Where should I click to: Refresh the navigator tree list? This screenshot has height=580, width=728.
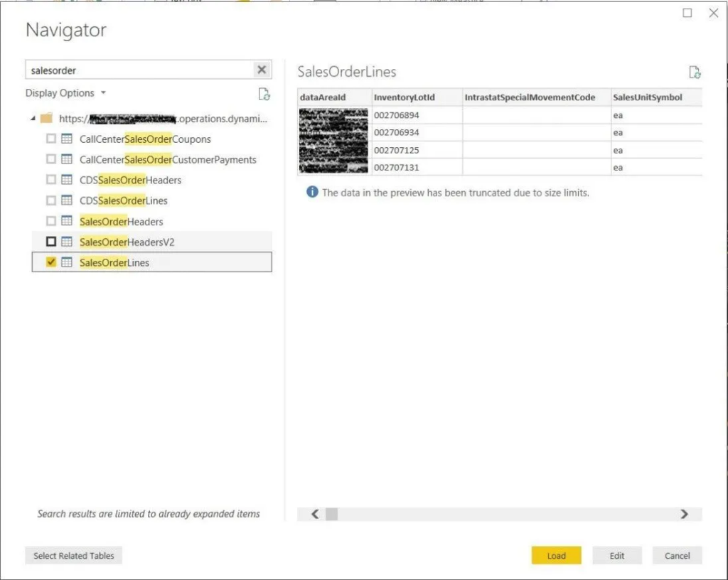click(264, 95)
